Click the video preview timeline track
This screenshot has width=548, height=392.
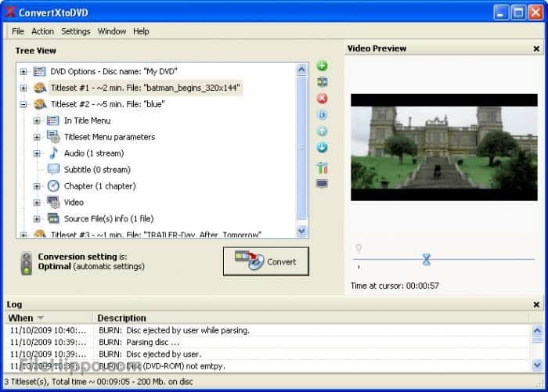[444, 259]
